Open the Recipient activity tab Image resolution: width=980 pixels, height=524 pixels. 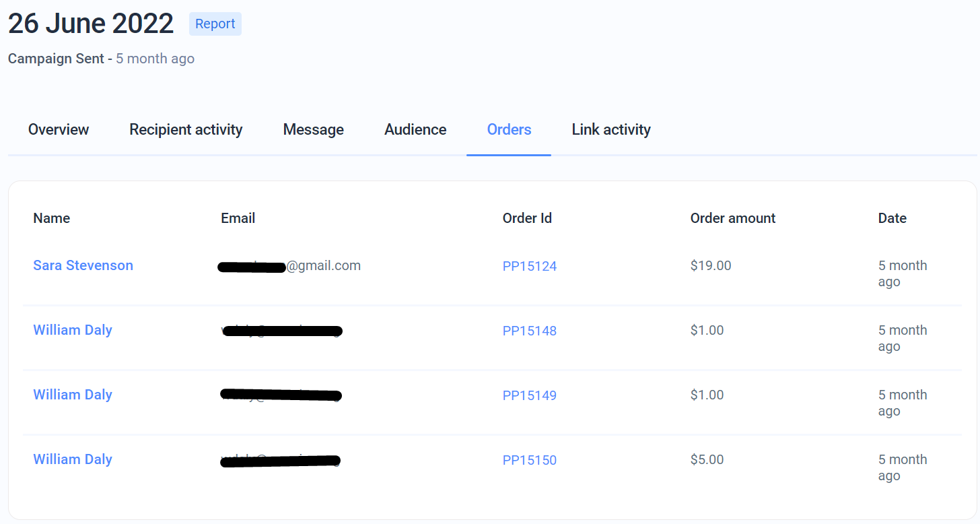[x=186, y=129]
